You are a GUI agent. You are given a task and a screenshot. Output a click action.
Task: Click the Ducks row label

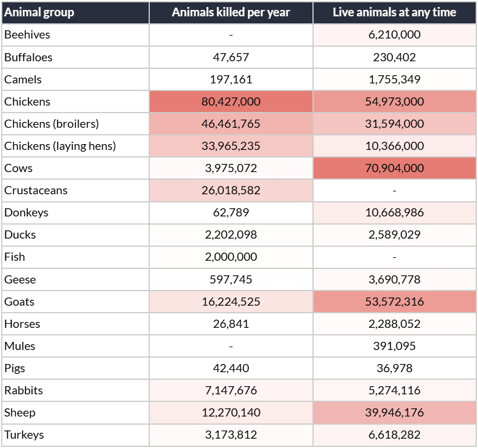click(x=20, y=235)
